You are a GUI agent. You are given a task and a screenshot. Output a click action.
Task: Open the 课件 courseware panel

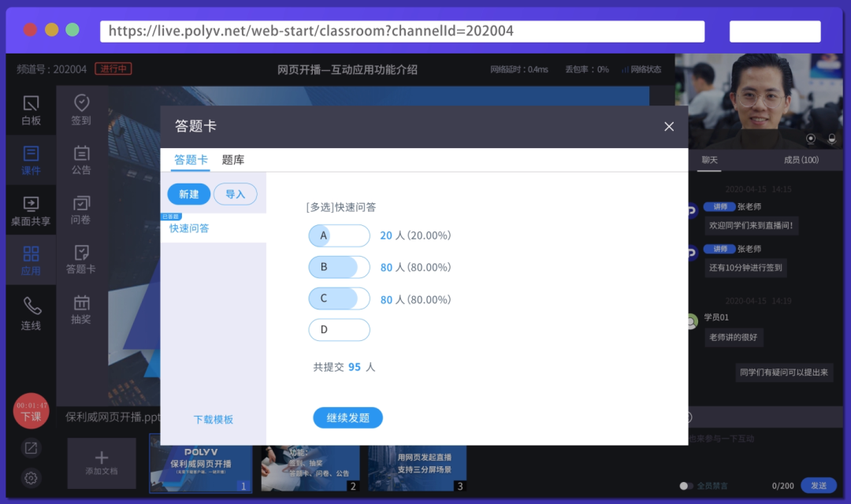tap(31, 159)
